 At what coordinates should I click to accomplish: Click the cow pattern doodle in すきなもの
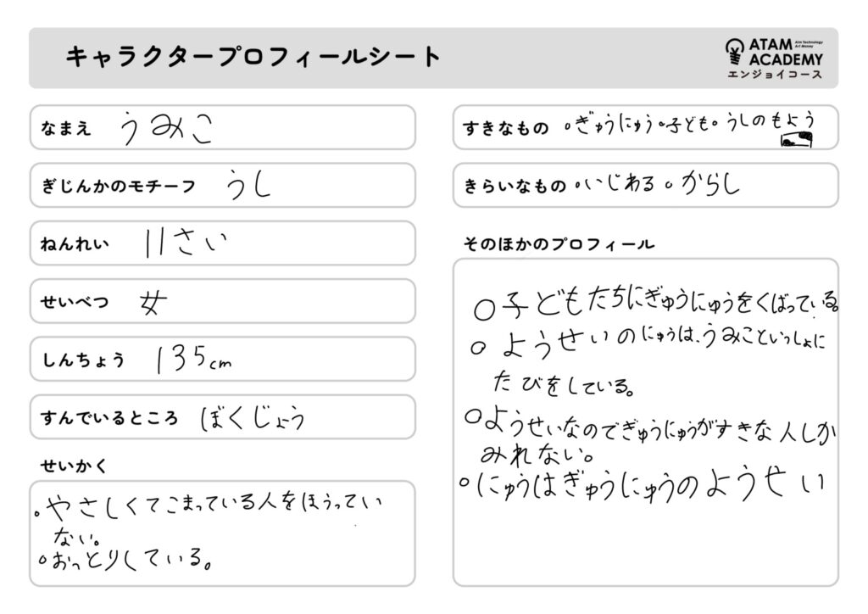797,141
